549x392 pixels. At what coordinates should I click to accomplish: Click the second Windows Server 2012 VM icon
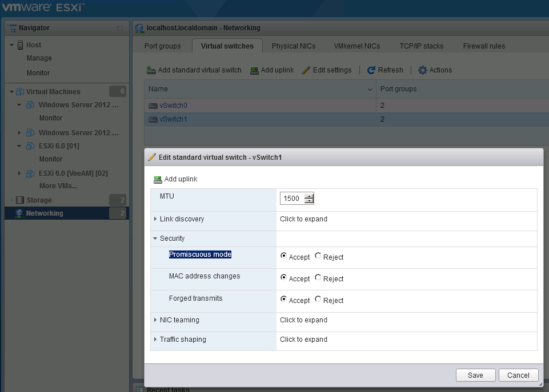30,133
